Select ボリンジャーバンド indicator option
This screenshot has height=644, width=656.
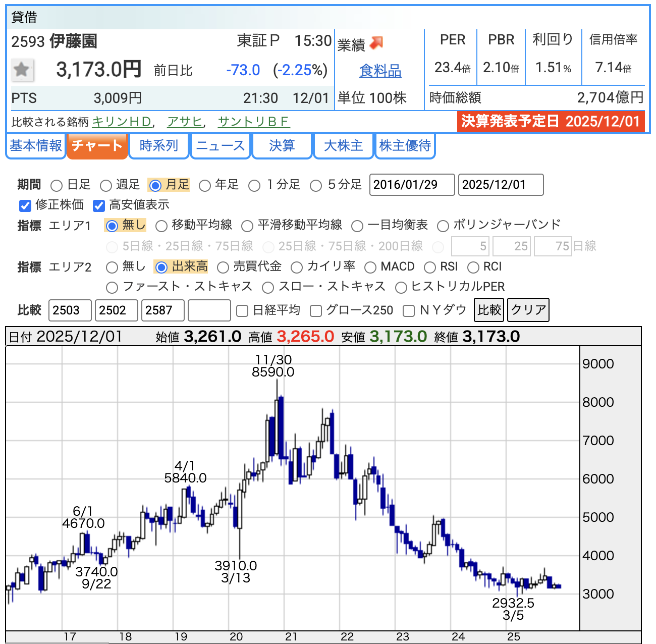tap(443, 226)
